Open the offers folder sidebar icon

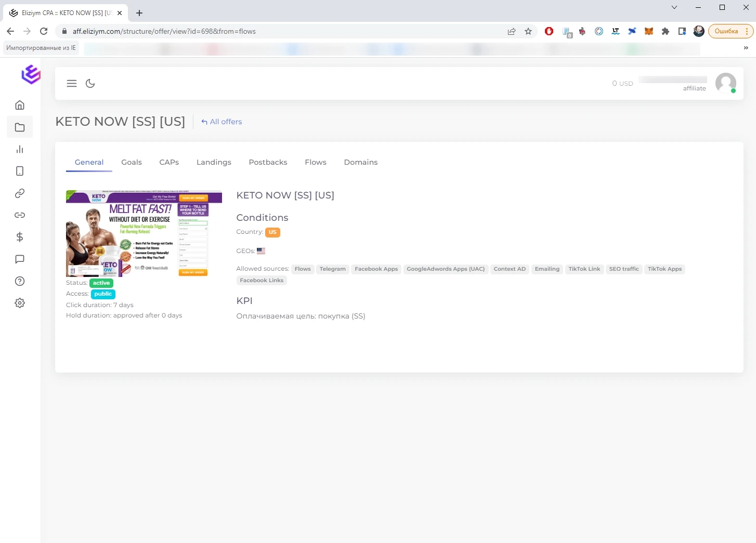coord(20,127)
